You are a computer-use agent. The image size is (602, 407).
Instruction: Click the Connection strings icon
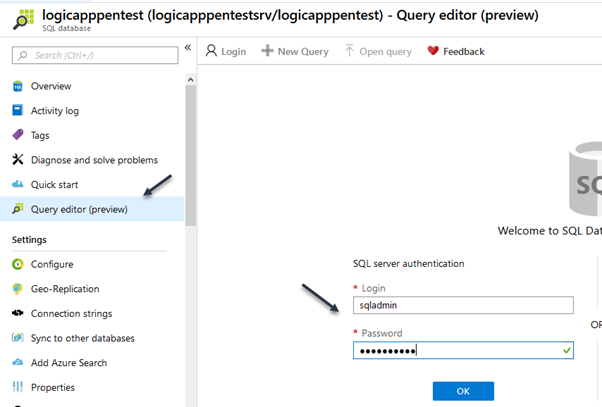coord(18,313)
